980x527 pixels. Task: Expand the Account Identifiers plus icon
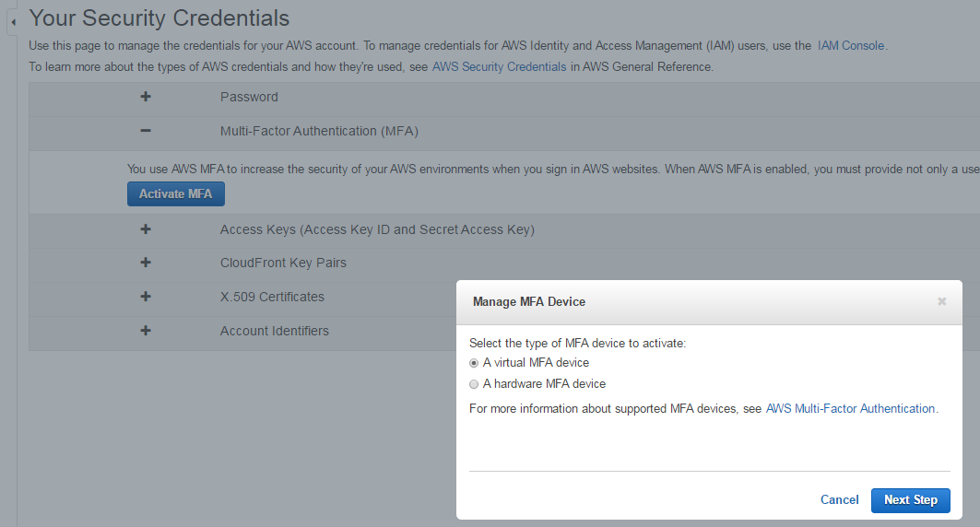tap(146, 331)
